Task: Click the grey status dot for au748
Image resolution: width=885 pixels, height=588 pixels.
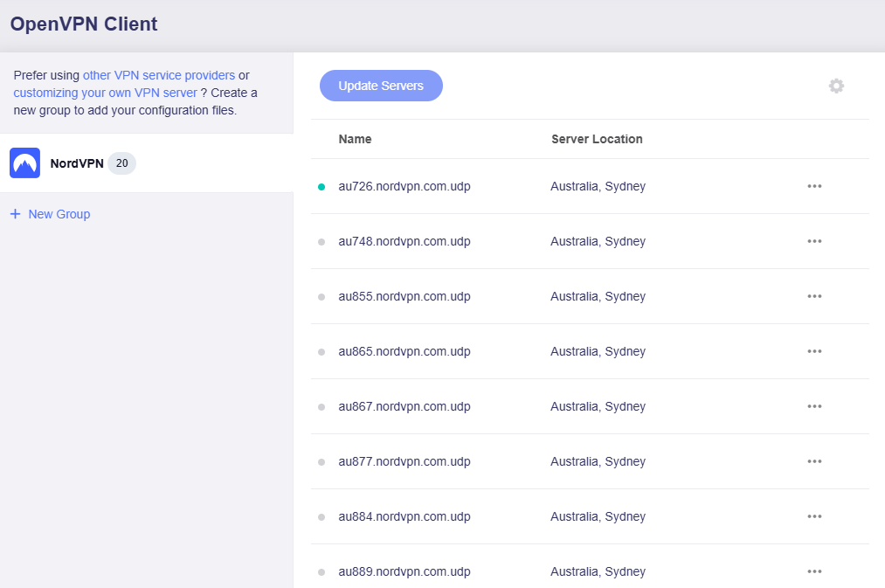Action: coord(322,242)
